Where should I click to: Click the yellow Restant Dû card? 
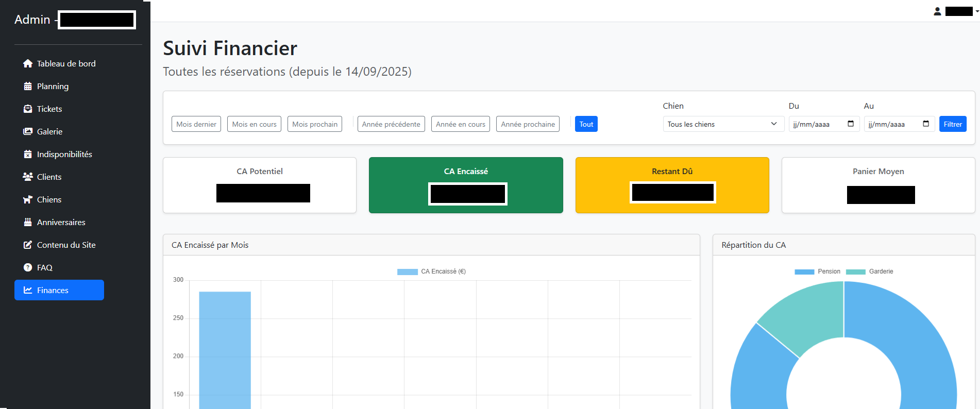coord(672,185)
